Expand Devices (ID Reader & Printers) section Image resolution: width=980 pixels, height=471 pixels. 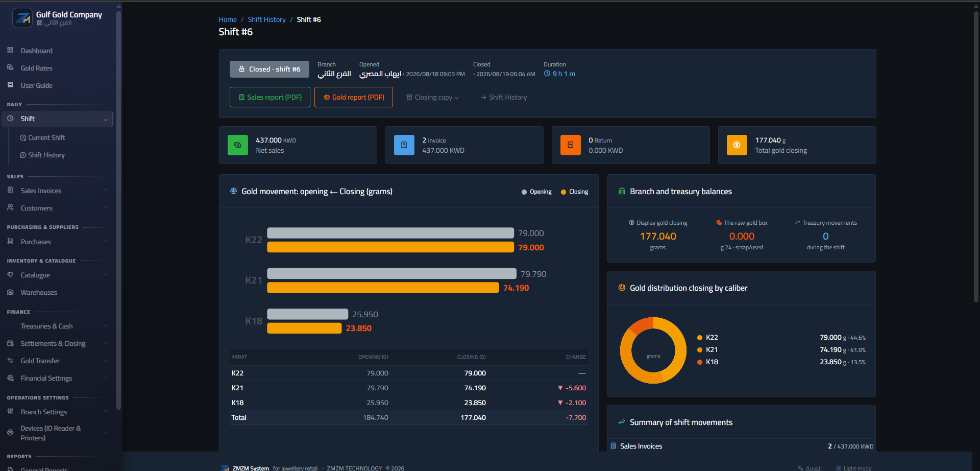(x=58, y=433)
